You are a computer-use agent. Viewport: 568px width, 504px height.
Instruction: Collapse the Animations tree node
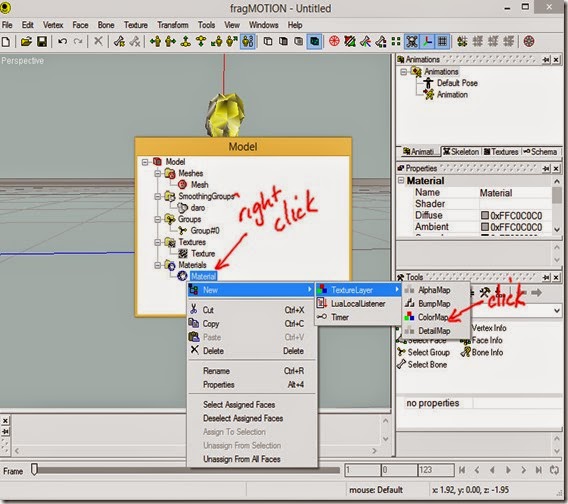pos(404,72)
